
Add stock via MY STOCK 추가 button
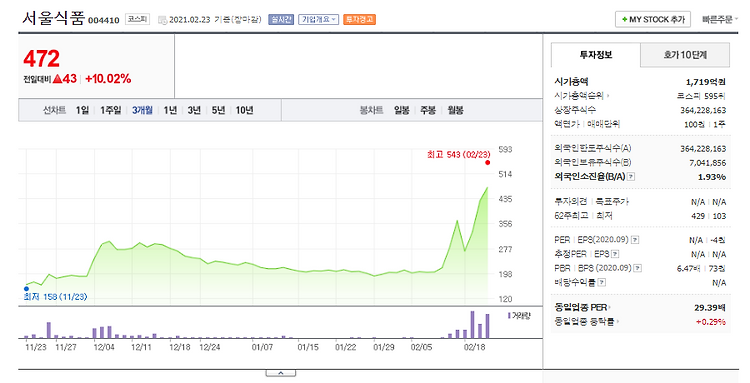[x=653, y=20]
